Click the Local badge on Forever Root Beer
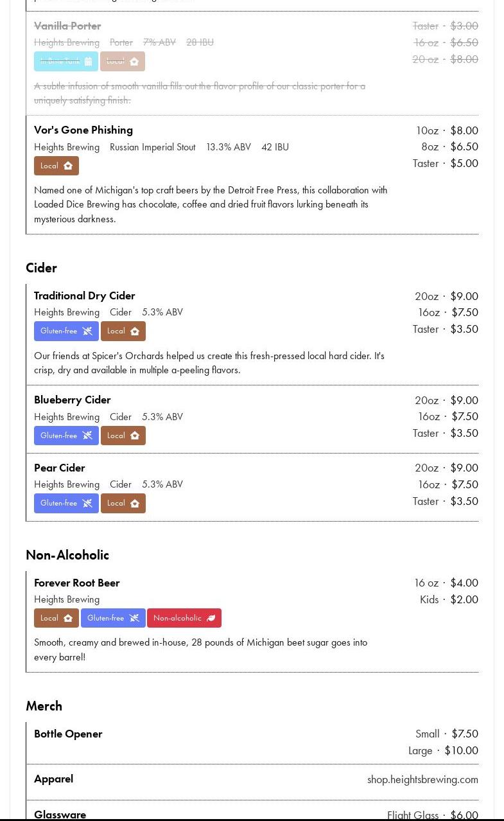Viewport: 504px width, 821px height. [56, 618]
